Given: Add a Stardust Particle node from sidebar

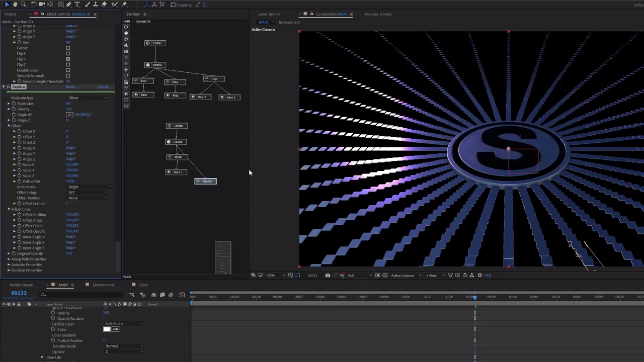Looking at the screenshot, I should pos(126,33).
